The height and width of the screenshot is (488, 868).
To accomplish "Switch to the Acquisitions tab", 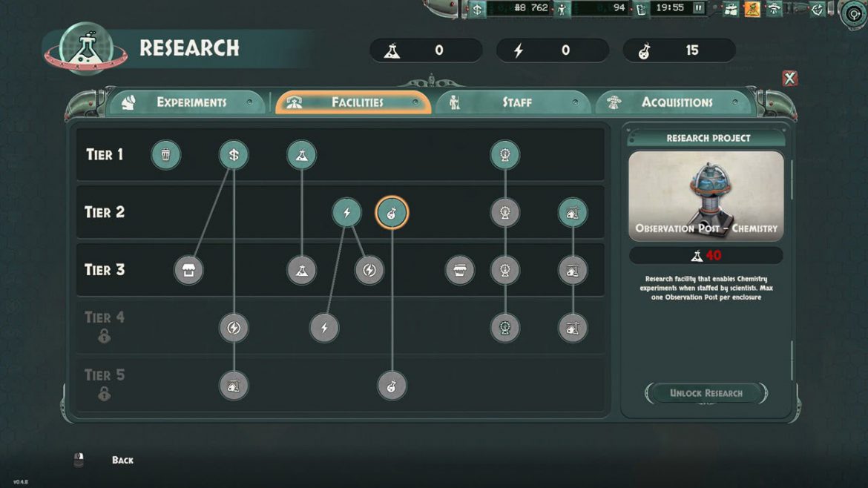I will pyautogui.click(x=676, y=102).
